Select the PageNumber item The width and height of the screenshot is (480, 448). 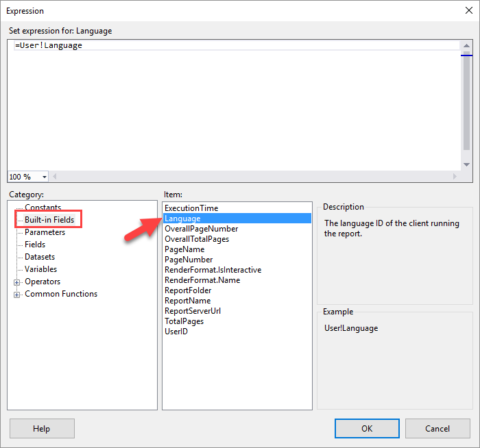[237, 260]
